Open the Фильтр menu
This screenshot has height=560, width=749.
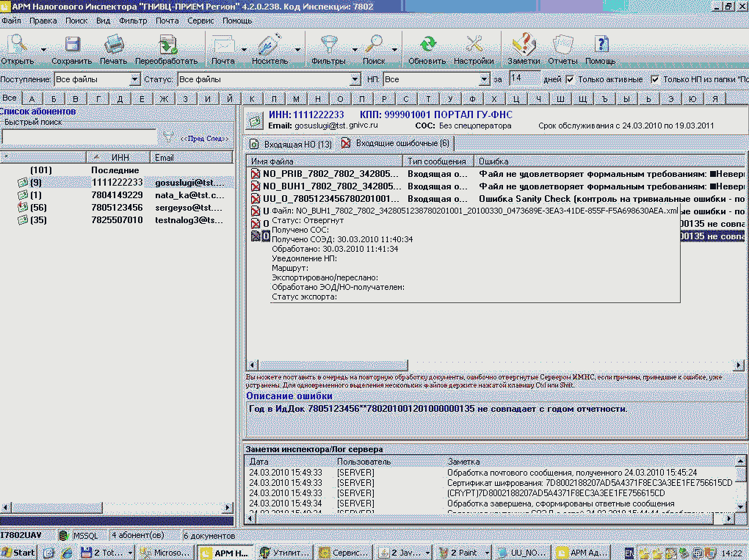(x=133, y=21)
